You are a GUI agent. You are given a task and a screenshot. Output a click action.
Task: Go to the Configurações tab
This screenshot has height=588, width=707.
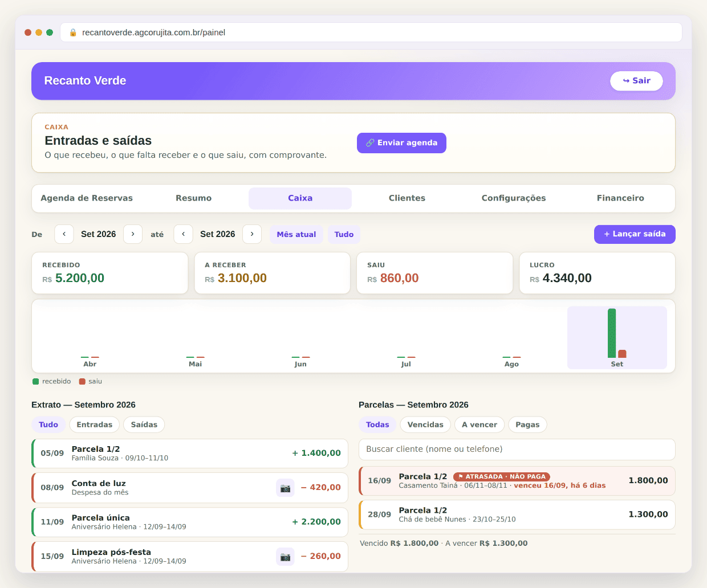514,198
